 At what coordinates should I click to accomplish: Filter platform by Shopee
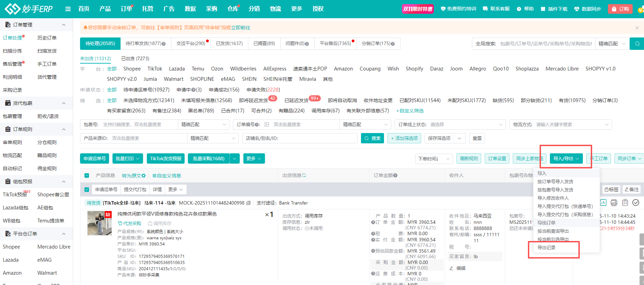pyautogui.click(x=132, y=69)
